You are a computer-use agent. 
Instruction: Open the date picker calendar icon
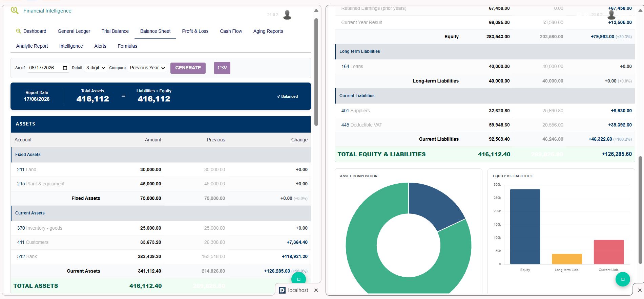(x=65, y=68)
